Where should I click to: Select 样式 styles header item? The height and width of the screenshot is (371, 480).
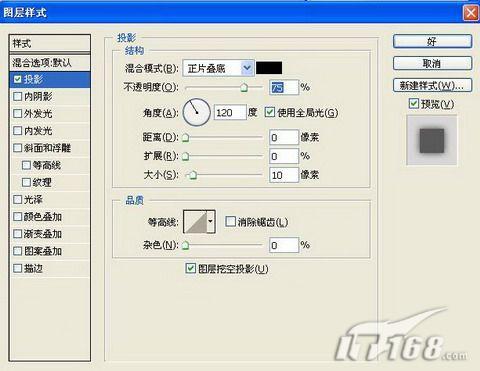tap(50, 43)
